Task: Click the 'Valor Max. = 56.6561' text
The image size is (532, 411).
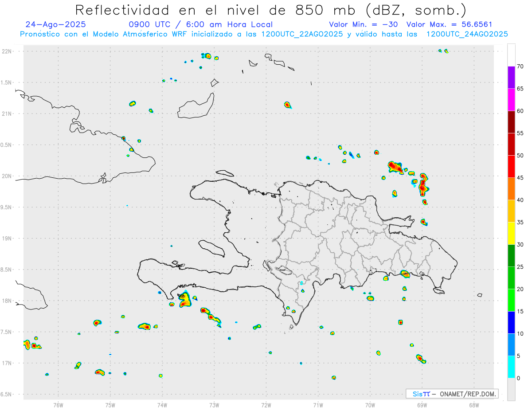Action: click(x=450, y=24)
